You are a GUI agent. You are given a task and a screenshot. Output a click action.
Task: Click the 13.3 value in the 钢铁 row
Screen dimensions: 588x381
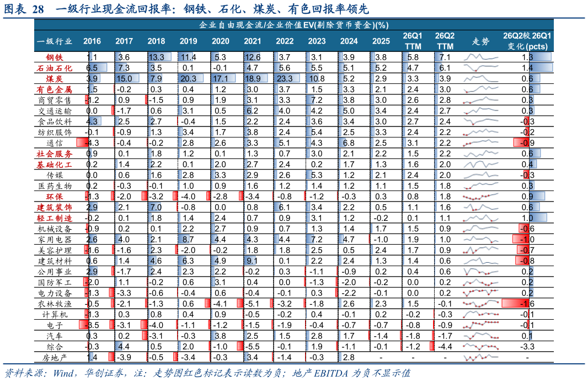click(x=156, y=57)
